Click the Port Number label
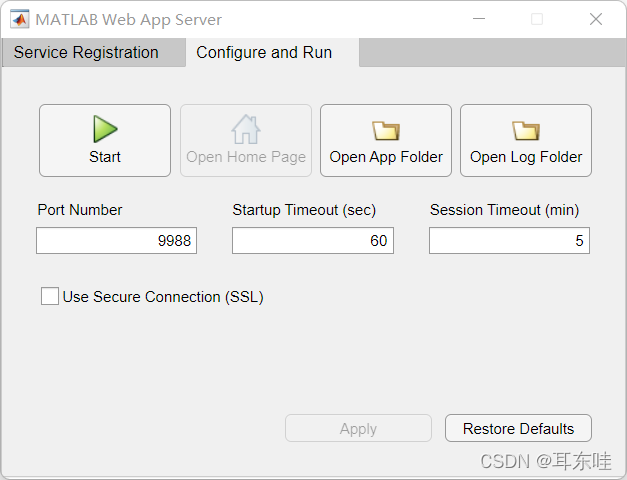The width and height of the screenshot is (627, 480). [x=80, y=210]
